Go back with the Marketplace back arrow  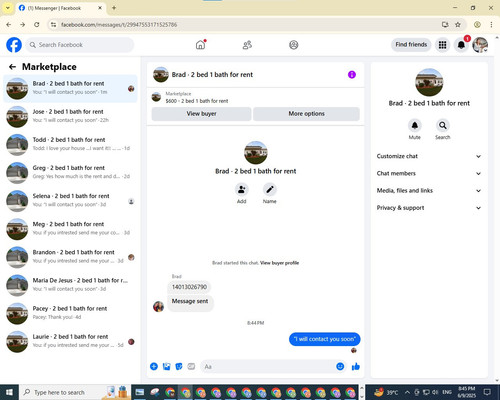12,67
